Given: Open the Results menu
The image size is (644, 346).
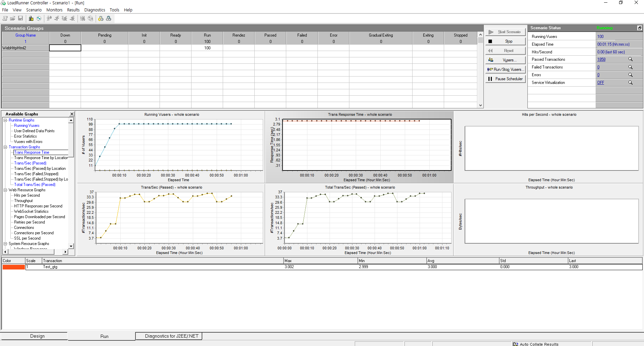Looking at the screenshot, I should 73,10.
